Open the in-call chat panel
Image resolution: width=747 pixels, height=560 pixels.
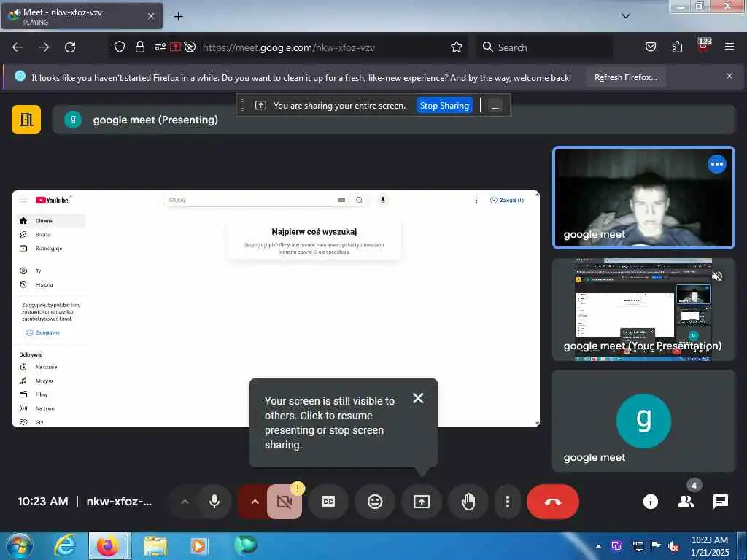coord(720,502)
